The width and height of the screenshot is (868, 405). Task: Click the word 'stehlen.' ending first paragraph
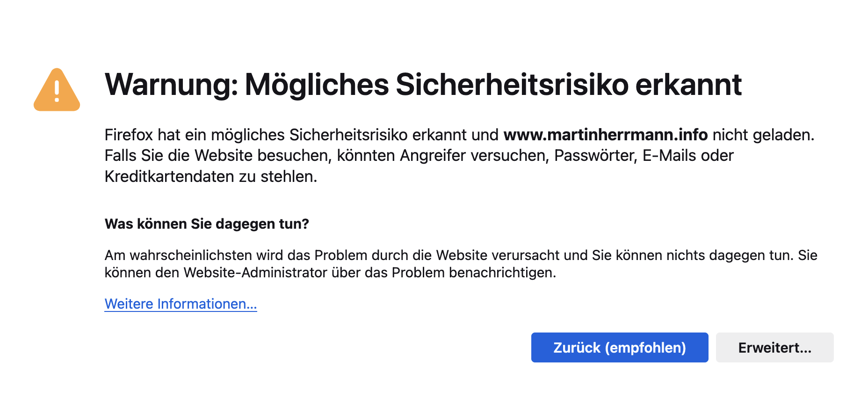click(x=289, y=177)
